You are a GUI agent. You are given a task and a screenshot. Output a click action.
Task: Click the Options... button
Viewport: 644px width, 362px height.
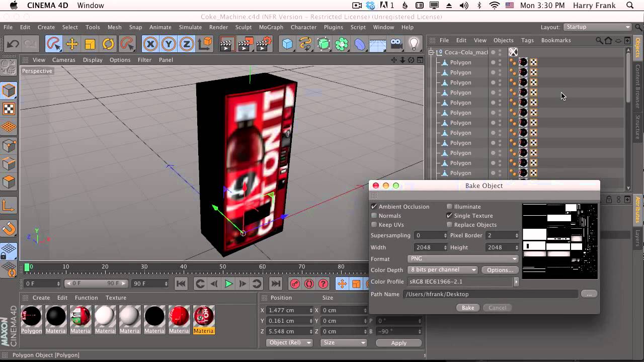click(x=500, y=270)
